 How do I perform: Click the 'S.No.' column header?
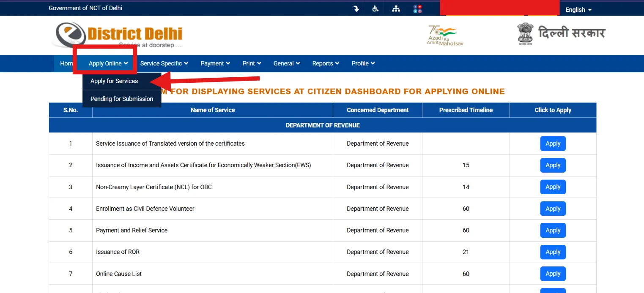point(71,110)
